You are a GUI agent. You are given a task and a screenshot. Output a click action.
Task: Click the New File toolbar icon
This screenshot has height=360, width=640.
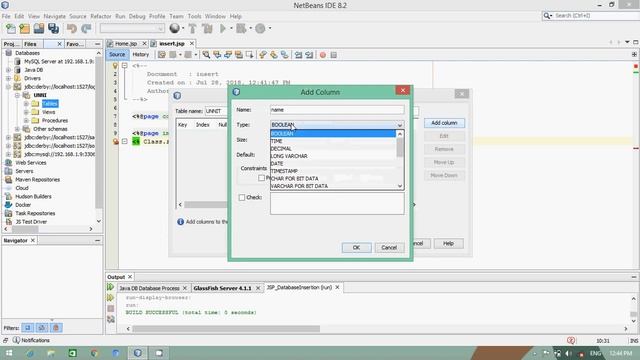point(11,28)
